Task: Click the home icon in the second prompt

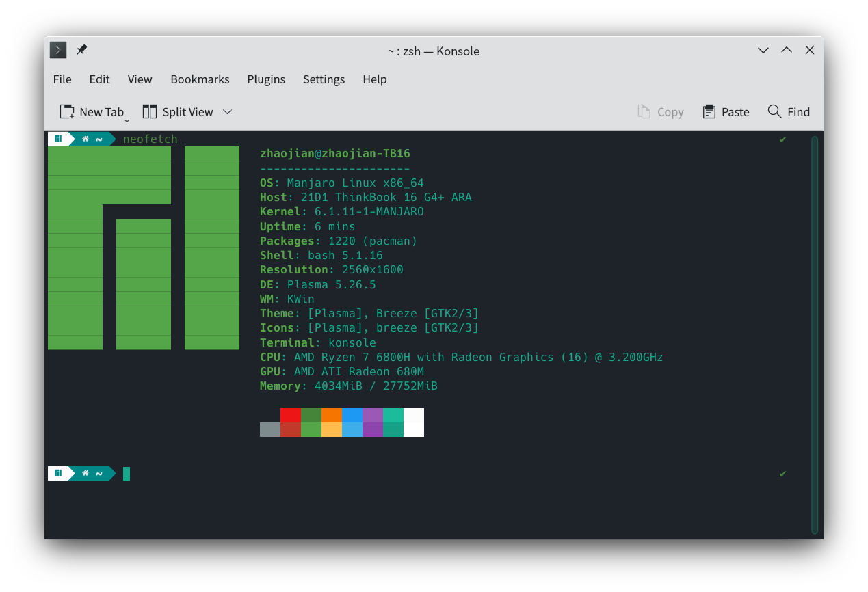Action: 85,473
